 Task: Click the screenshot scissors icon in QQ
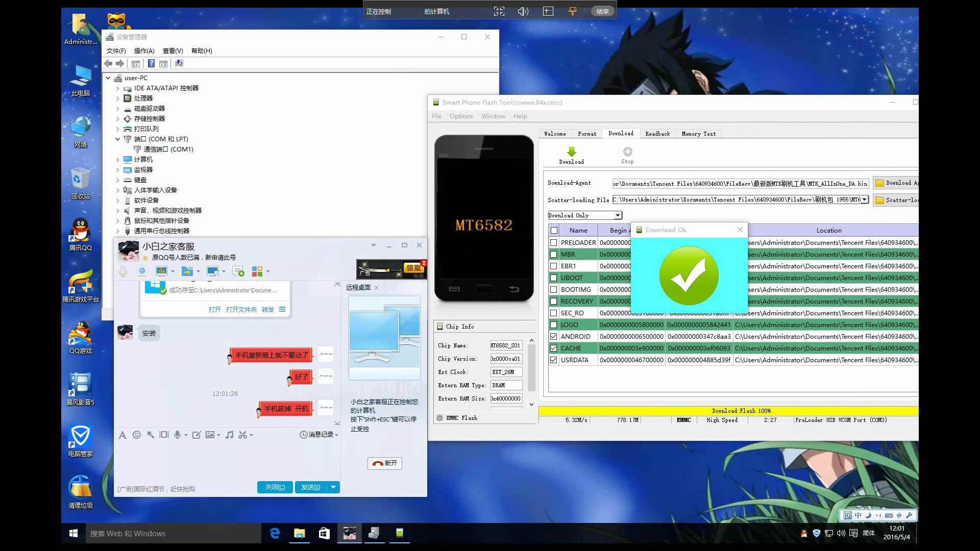243,435
